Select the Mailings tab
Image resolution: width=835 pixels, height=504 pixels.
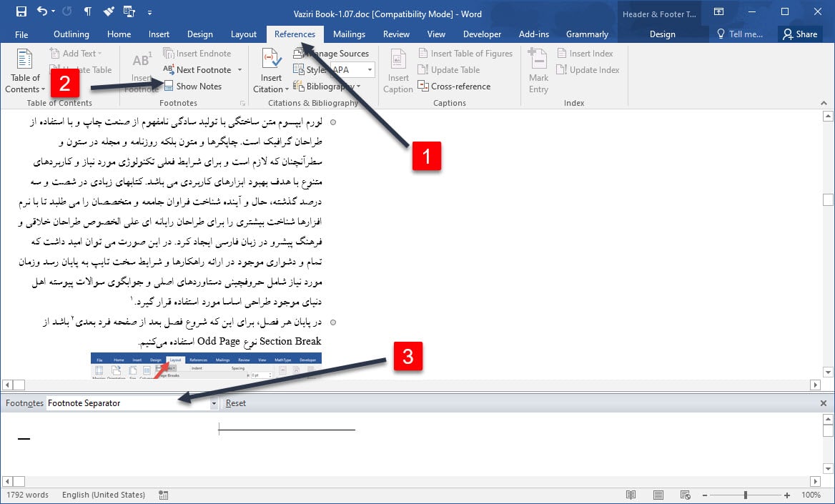[349, 34]
